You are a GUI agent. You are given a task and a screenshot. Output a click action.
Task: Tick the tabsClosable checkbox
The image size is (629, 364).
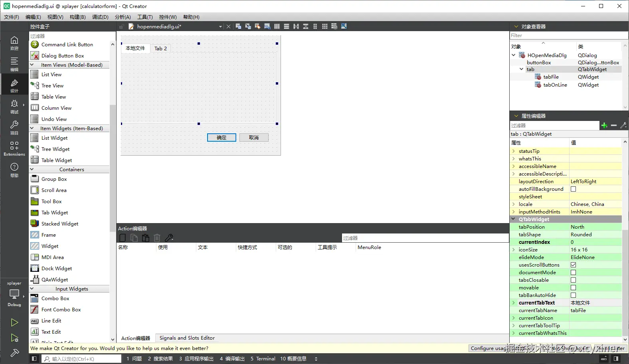[x=573, y=280]
